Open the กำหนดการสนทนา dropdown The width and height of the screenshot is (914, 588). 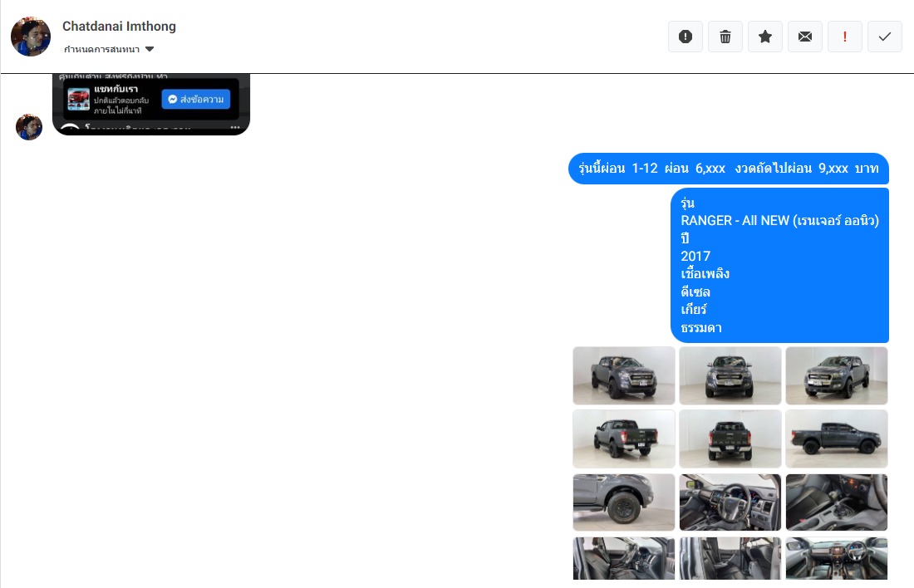[109, 50]
